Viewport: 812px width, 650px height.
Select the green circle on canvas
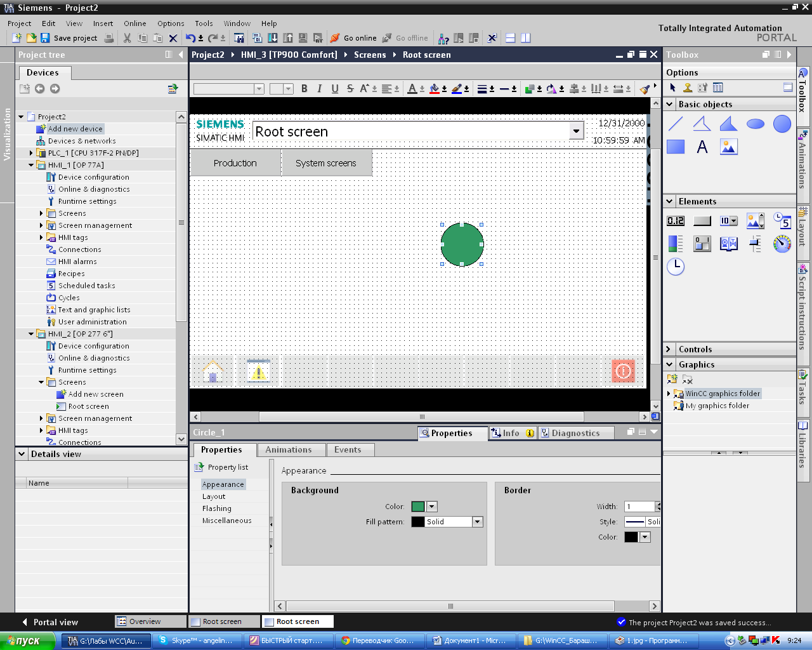coord(462,244)
